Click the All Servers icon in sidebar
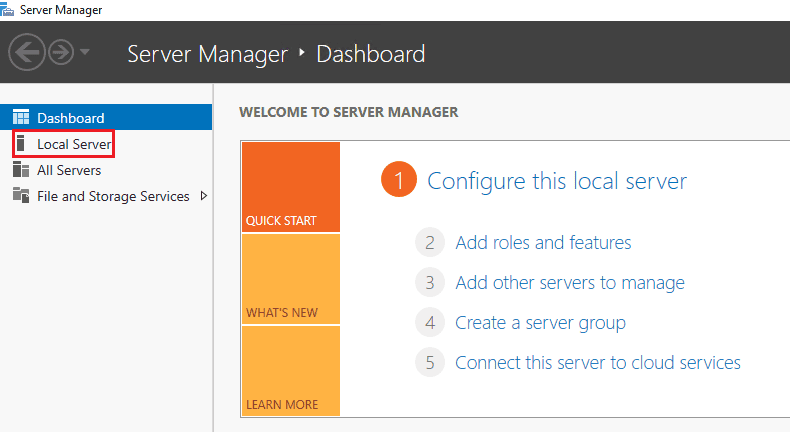 [x=21, y=170]
